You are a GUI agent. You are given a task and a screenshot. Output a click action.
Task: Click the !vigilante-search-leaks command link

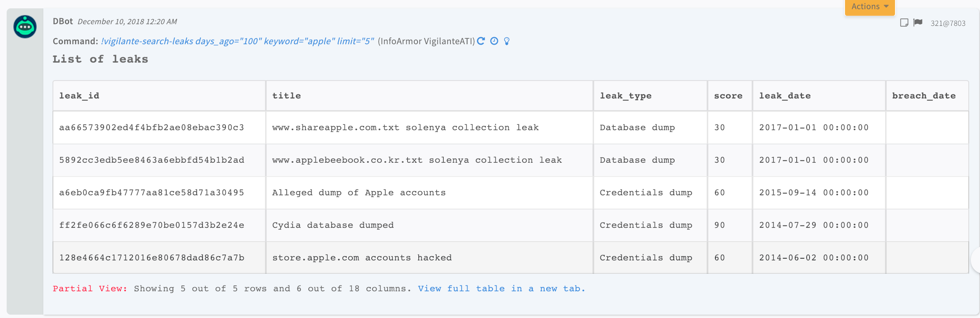coord(237,41)
